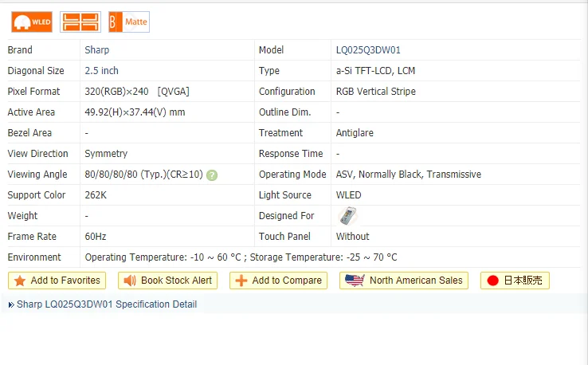Click the Add to Compare button
Screen dimensions: 588x365
tap(278, 281)
